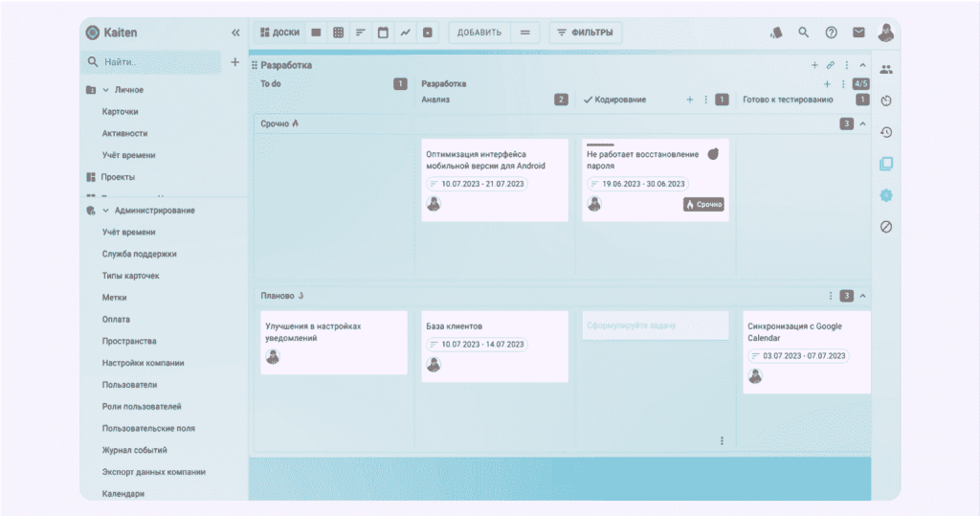
Task: Open the calendar view in toolbar
Action: click(383, 33)
